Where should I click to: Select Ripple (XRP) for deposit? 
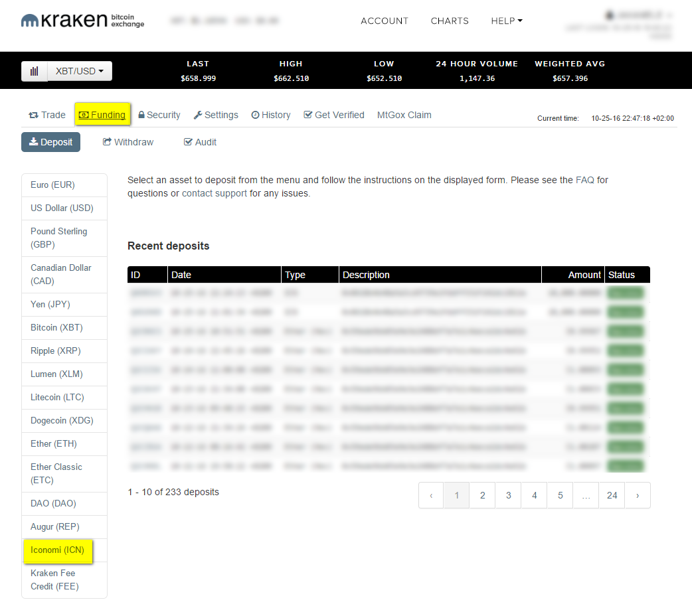[64, 351]
